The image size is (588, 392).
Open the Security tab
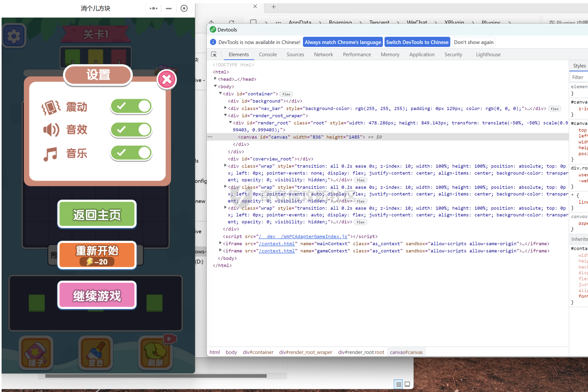[453, 54]
